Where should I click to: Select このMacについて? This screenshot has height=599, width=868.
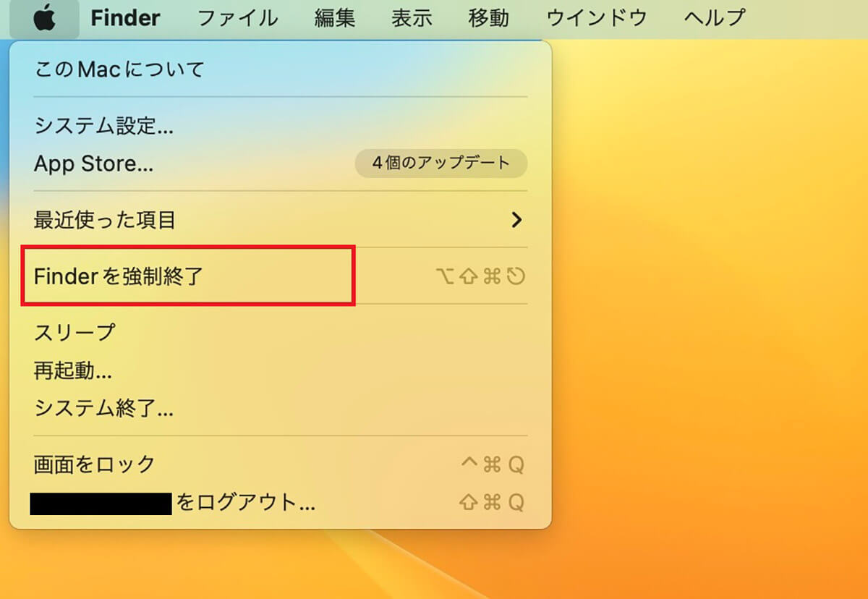(281, 69)
